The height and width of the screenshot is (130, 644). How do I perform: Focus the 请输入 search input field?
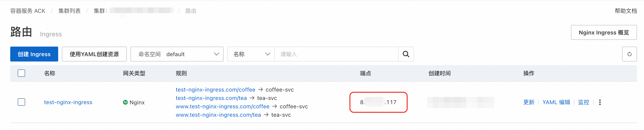point(336,54)
